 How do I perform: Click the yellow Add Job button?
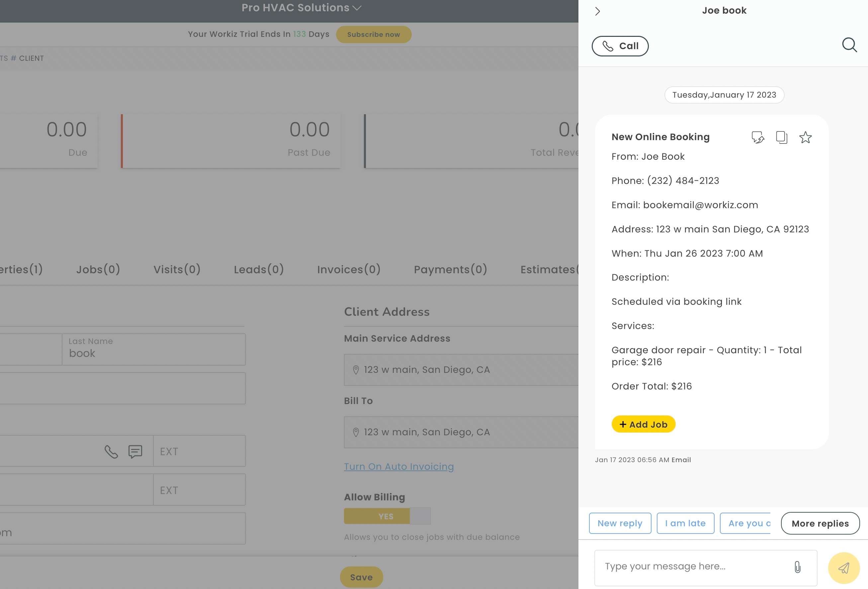(x=643, y=424)
